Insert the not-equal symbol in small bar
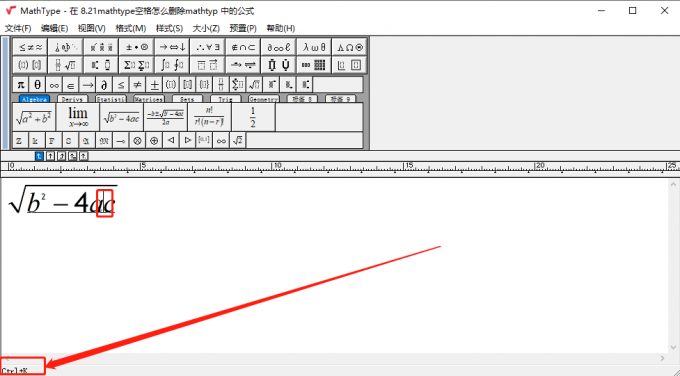680x376 pixels. pyautogui.click(x=137, y=84)
